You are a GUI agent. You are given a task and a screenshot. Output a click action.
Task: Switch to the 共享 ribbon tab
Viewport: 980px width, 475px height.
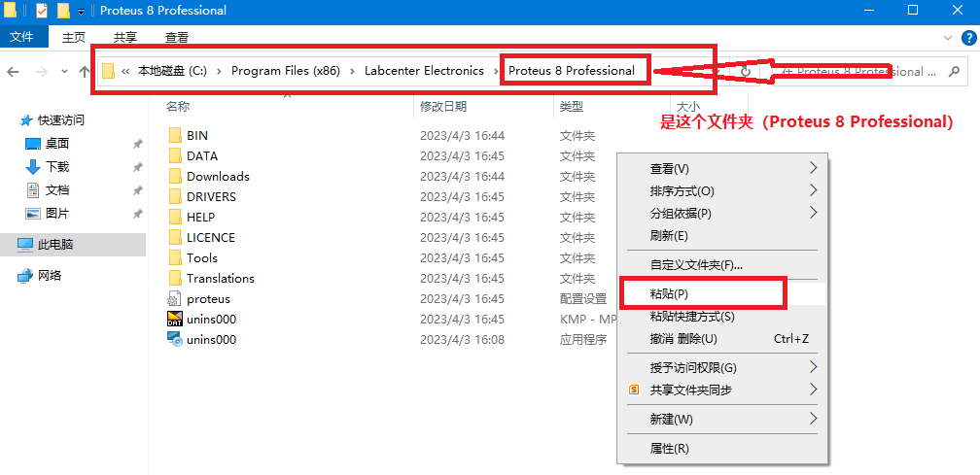point(125,38)
